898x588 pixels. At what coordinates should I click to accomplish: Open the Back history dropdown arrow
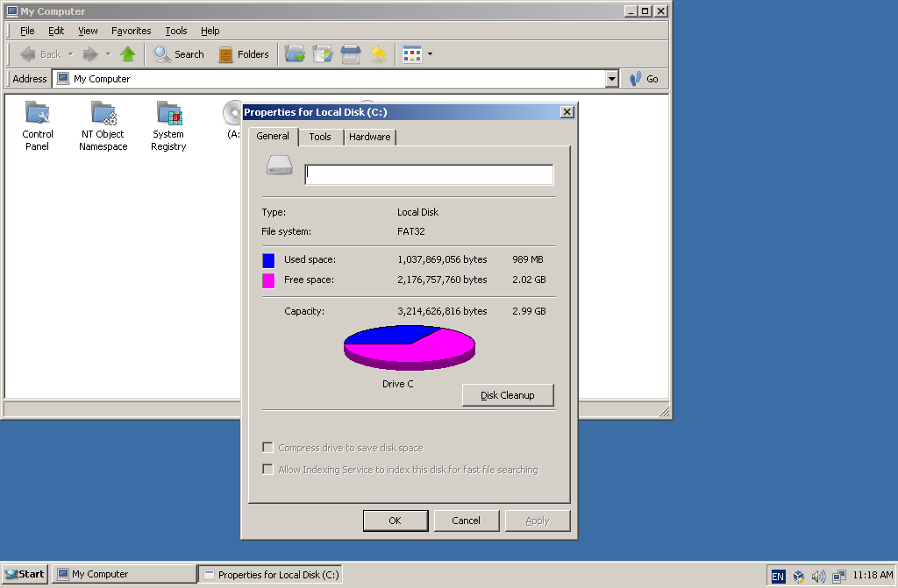[71, 54]
